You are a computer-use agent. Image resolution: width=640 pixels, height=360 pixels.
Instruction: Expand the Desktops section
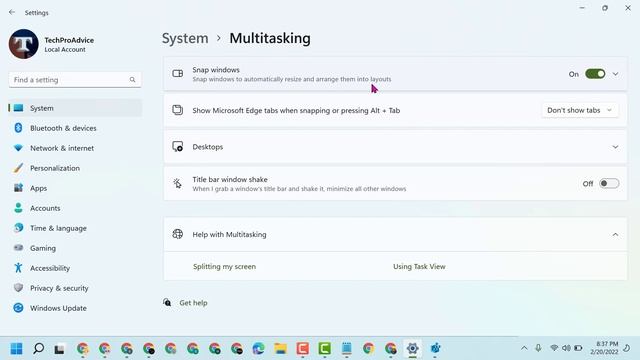615,147
